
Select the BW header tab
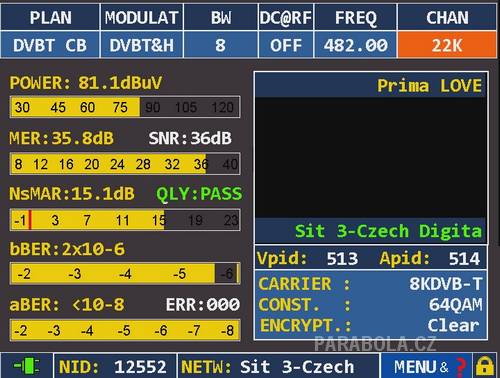pyautogui.click(x=221, y=17)
